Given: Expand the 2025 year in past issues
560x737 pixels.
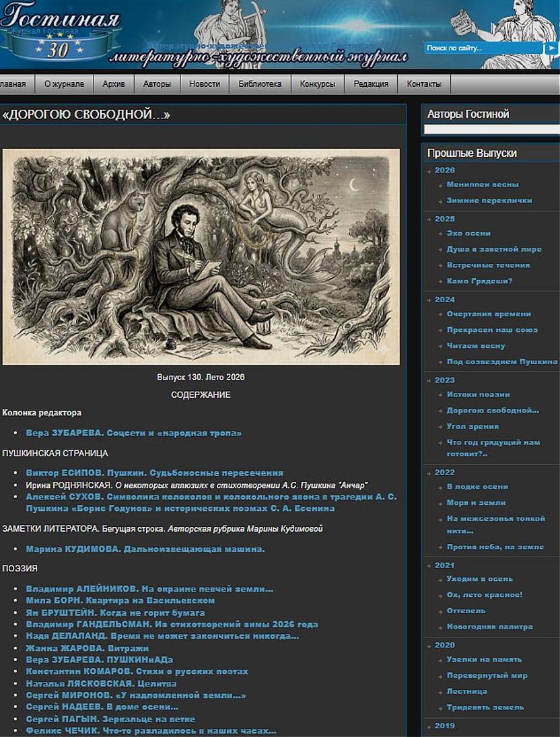Looking at the screenshot, I should 445,219.
